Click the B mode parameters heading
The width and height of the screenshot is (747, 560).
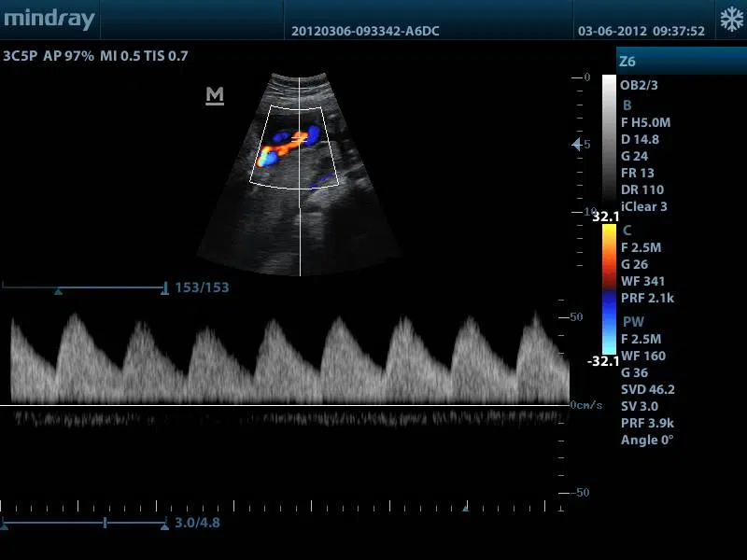coord(627,105)
